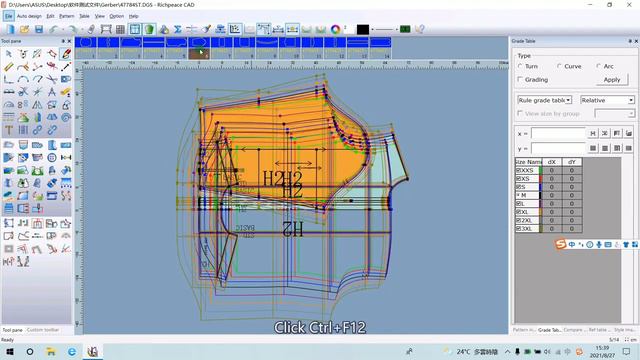640x360 pixels.
Task: Click the x value input field
Action: 558,133
